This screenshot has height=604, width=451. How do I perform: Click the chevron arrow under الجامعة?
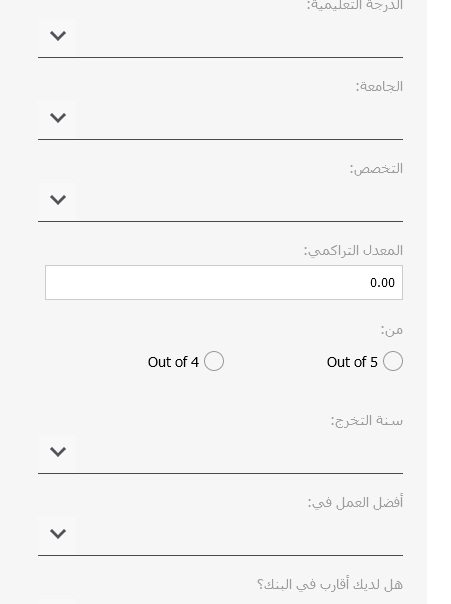[58, 118]
